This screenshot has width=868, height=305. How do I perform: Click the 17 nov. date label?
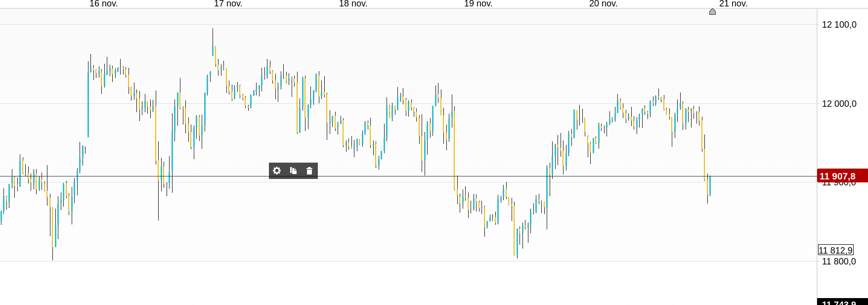(x=228, y=4)
